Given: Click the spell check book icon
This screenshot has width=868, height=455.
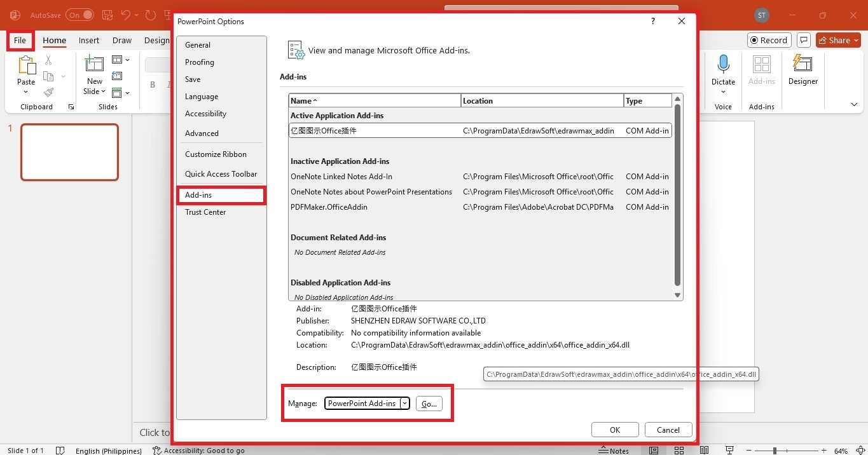Looking at the screenshot, I should 60,451.
